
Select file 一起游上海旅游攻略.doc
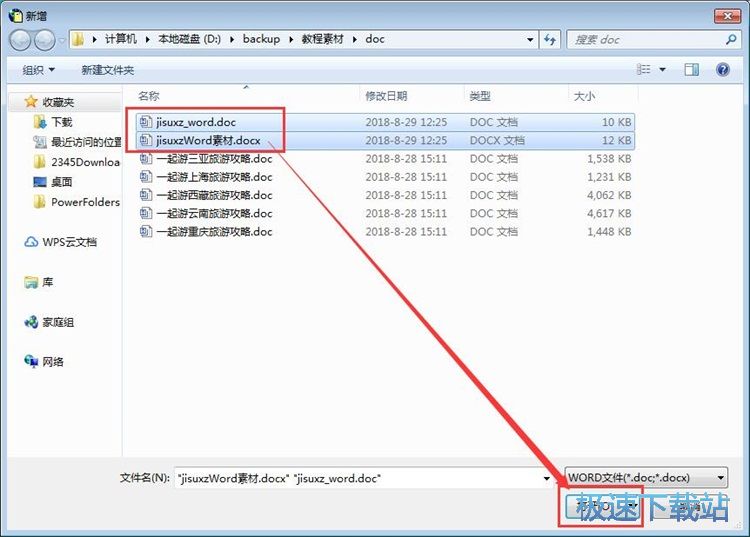(x=386, y=176)
